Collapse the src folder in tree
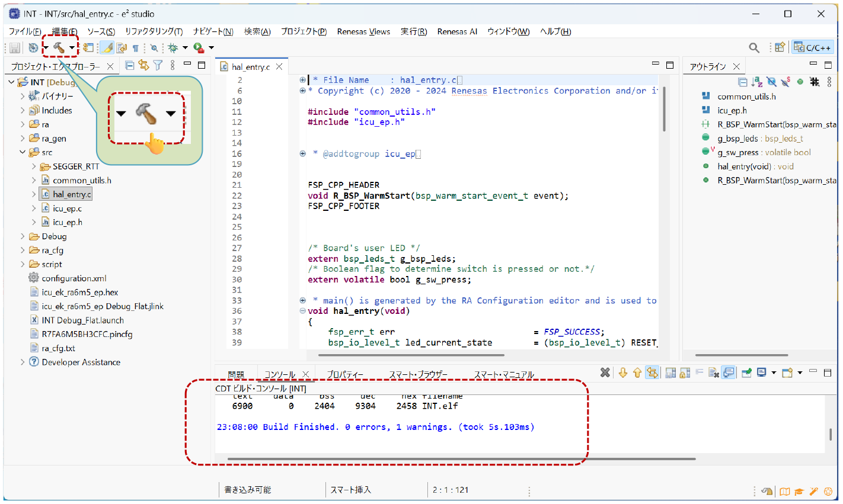 (x=23, y=152)
